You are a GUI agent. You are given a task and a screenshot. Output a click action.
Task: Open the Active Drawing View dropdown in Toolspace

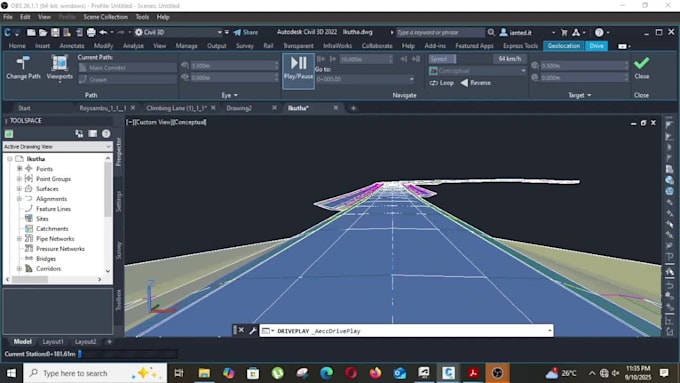57,147
